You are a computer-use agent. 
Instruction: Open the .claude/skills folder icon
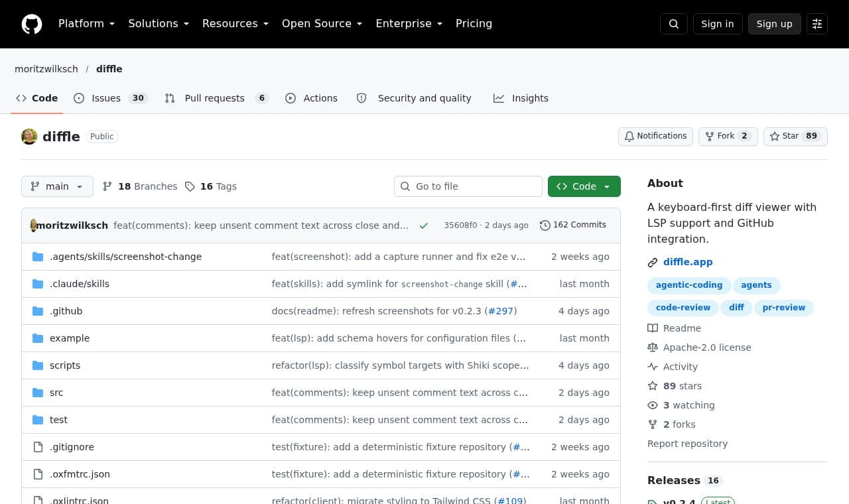pyautogui.click(x=38, y=284)
